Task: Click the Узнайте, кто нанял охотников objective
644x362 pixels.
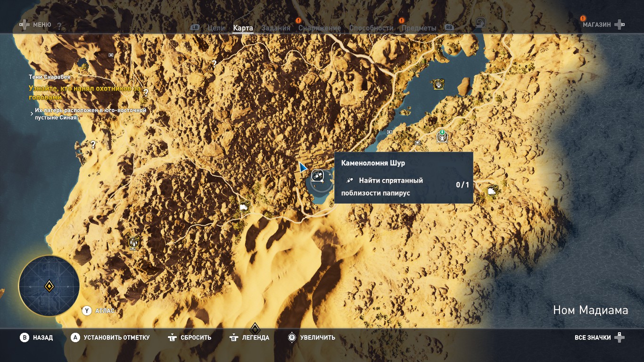Action: point(85,92)
